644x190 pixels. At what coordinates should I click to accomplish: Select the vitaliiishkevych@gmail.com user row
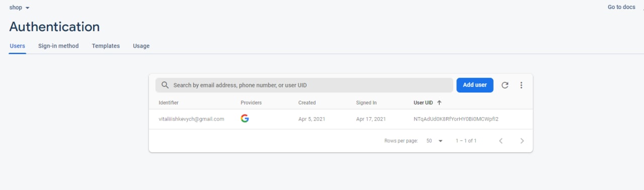341,119
